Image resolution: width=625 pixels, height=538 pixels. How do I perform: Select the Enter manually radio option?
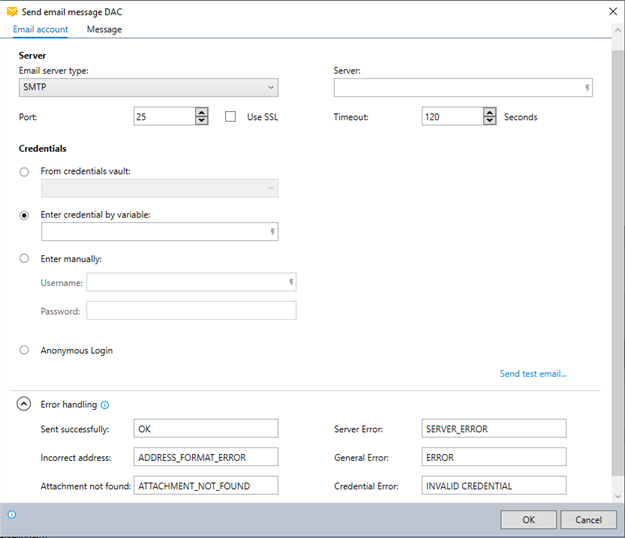(x=24, y=259)
